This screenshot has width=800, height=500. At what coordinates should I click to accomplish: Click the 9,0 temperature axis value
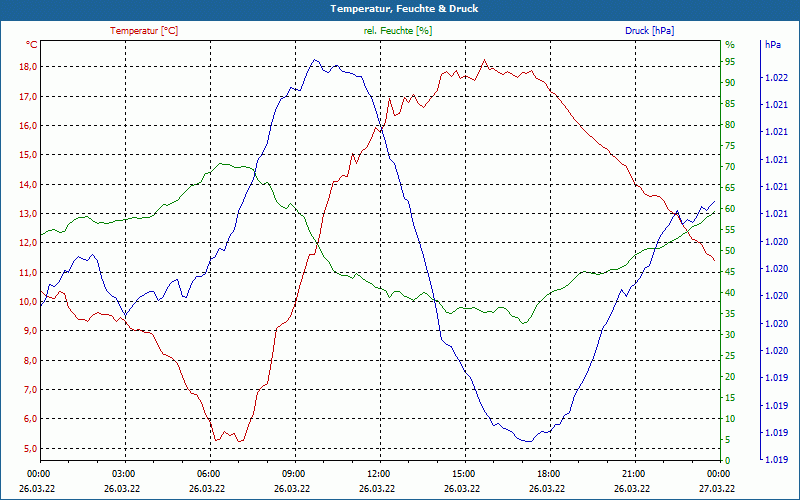click(30, 331)
